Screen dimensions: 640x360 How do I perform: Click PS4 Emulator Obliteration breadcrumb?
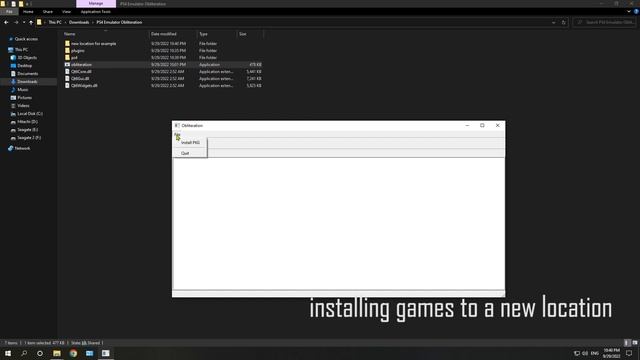[x=119, y=22]
